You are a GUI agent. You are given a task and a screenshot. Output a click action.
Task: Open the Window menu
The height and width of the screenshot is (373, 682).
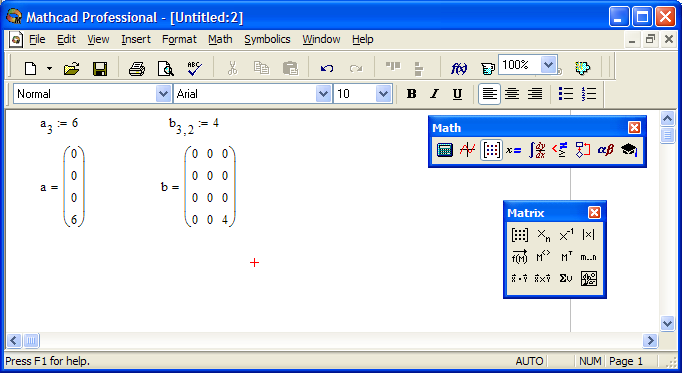tap(321, 40)
